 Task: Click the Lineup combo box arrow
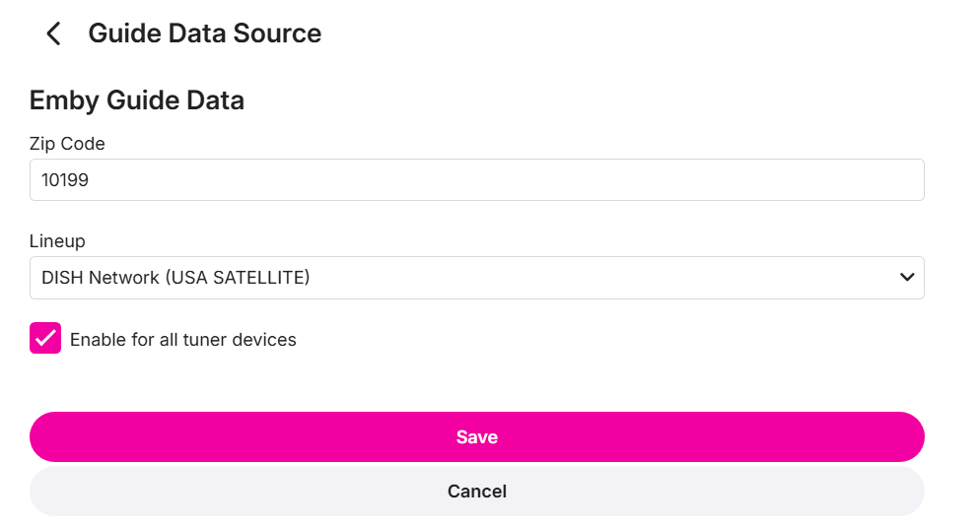[907, 278]
